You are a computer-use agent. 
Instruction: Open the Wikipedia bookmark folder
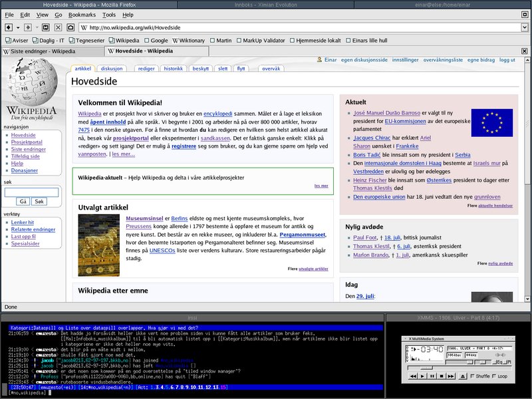pyautogui.click(x=124, y=41)
